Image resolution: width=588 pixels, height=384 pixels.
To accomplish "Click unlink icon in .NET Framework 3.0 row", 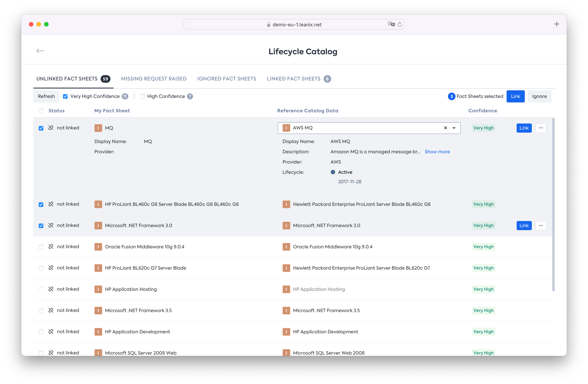I will 51,225.
